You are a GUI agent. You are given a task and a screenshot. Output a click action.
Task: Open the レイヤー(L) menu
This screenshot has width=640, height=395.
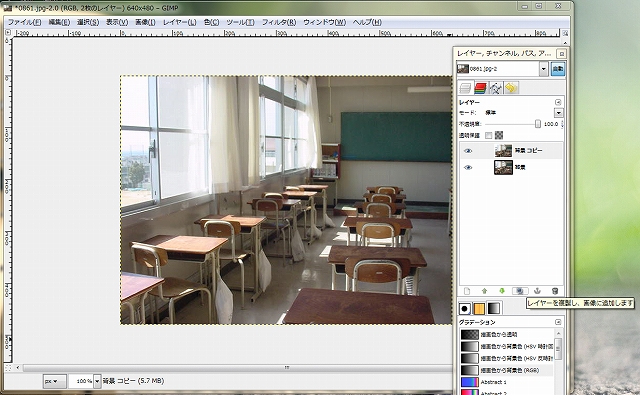[180, 22]
